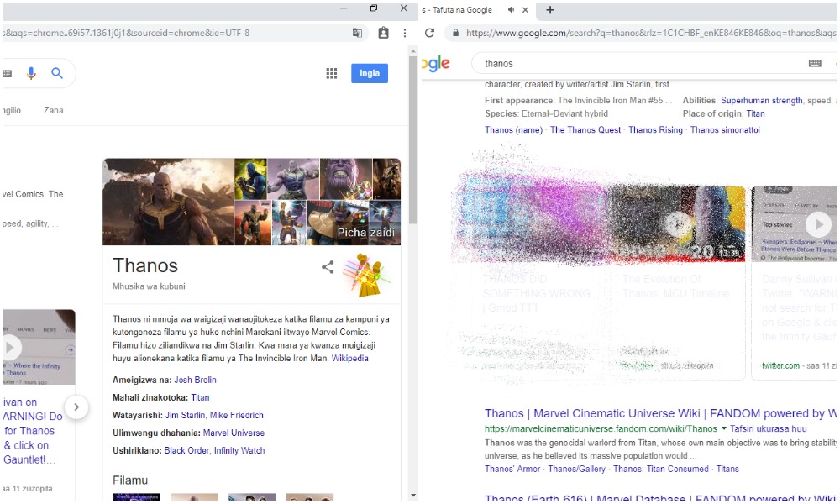Click the blue magnifier search icon
The width and height of the screenshot is (840, 504).
click(x=57, y=74)
